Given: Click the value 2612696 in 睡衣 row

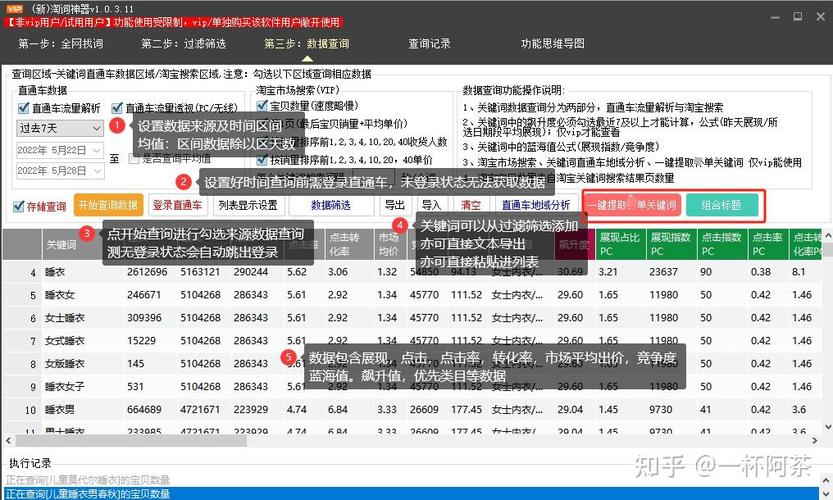Looking at the screenshot, I should (x=147, y=272).
